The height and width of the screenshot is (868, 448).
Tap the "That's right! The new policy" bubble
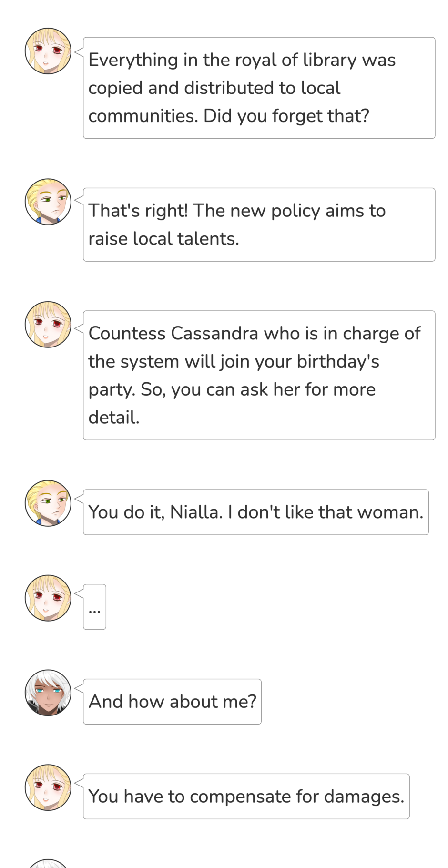pos(259,225)
